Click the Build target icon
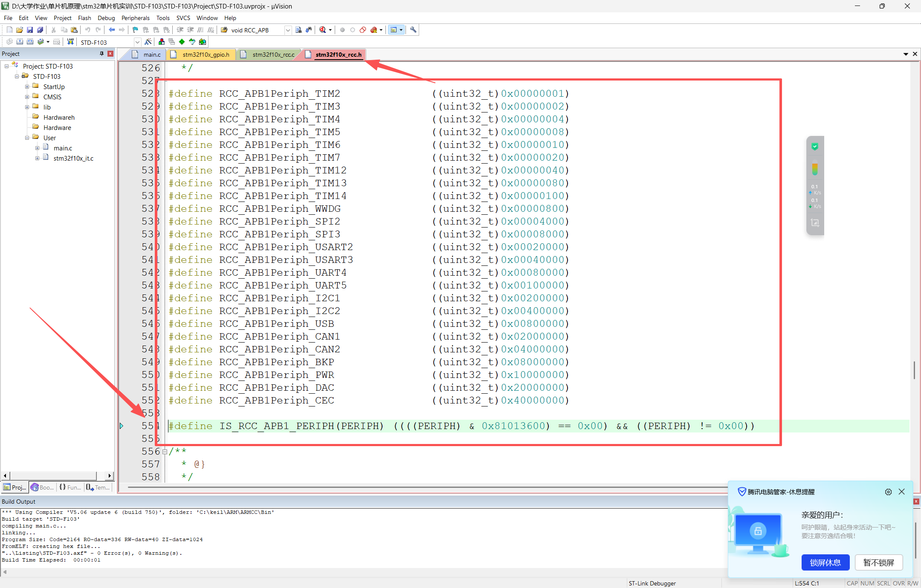This screenshot has height=588, width=921. (20, 42)
